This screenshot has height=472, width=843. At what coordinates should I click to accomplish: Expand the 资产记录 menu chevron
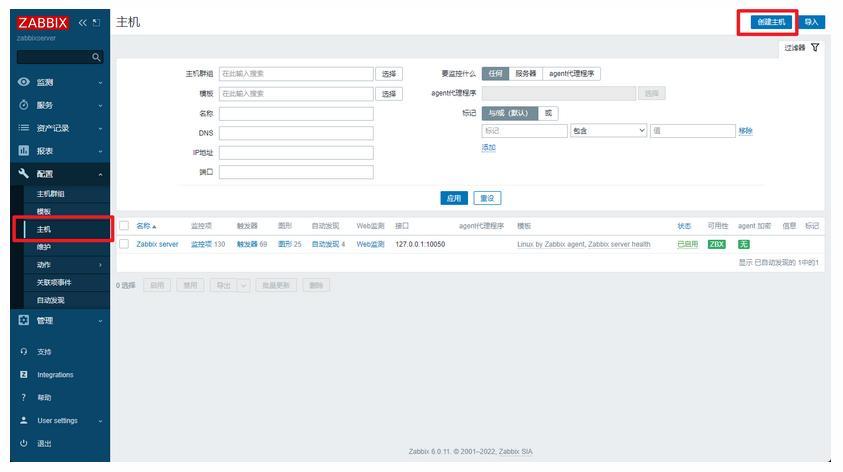point(101,128)
